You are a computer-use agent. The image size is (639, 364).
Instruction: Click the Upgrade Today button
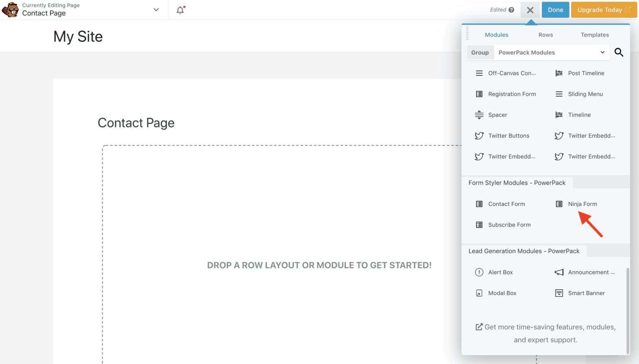603,10
